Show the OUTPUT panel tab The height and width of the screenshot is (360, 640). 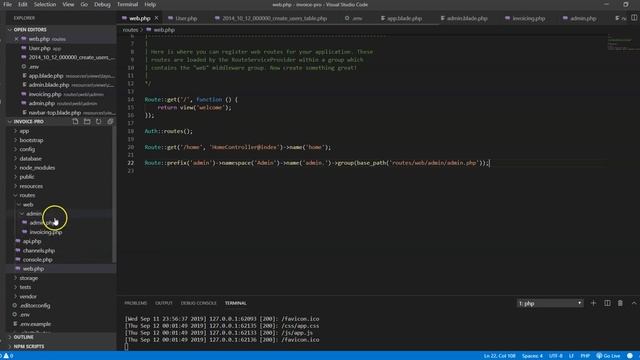[x=164, y=303]
